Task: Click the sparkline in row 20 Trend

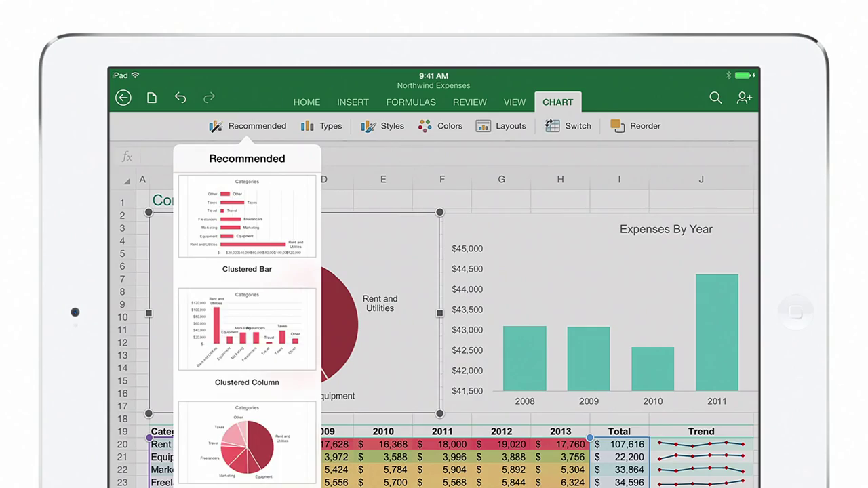Action: [701, 444]
